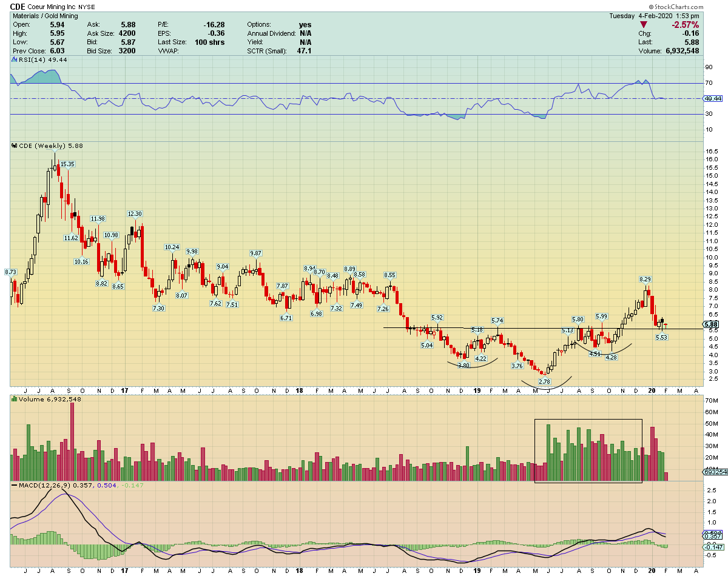Select the 8.29 high price label
The image size is (728, 576).
[x=645, y=279]
